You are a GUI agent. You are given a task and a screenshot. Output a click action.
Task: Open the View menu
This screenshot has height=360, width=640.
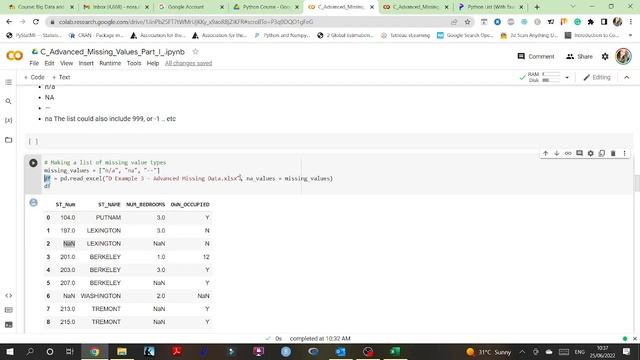tap(67, 63)
